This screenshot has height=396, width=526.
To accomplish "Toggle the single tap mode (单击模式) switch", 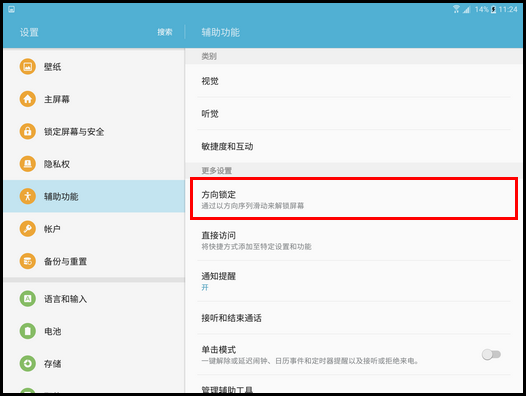I will pyautogui.click(x=491, y=354).
